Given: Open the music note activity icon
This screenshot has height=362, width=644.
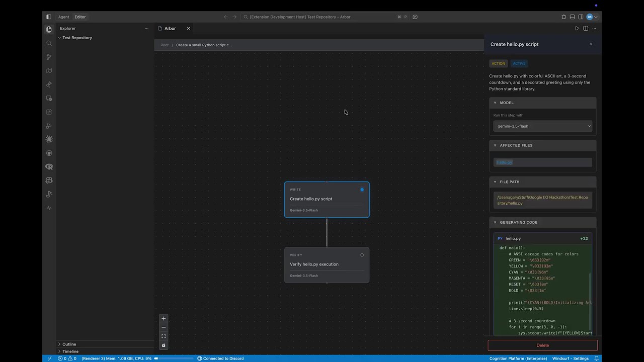Looking at the screenshot, I should [49, 194].
